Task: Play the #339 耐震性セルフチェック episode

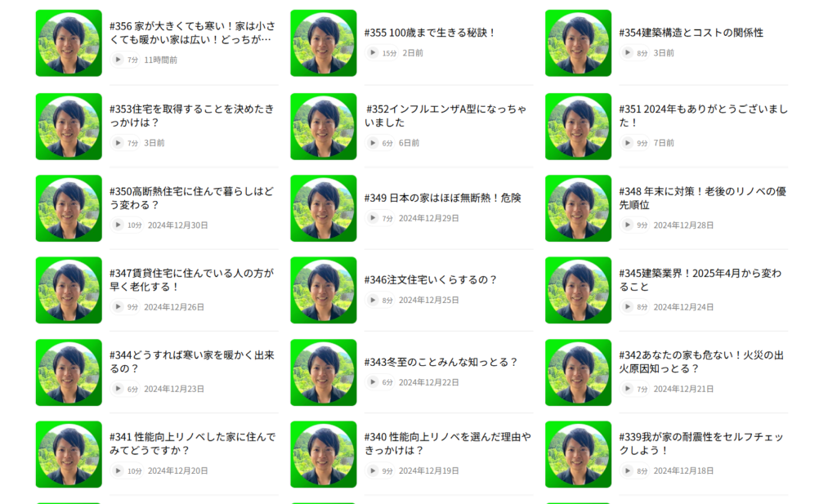Action: tap(627, 471)
